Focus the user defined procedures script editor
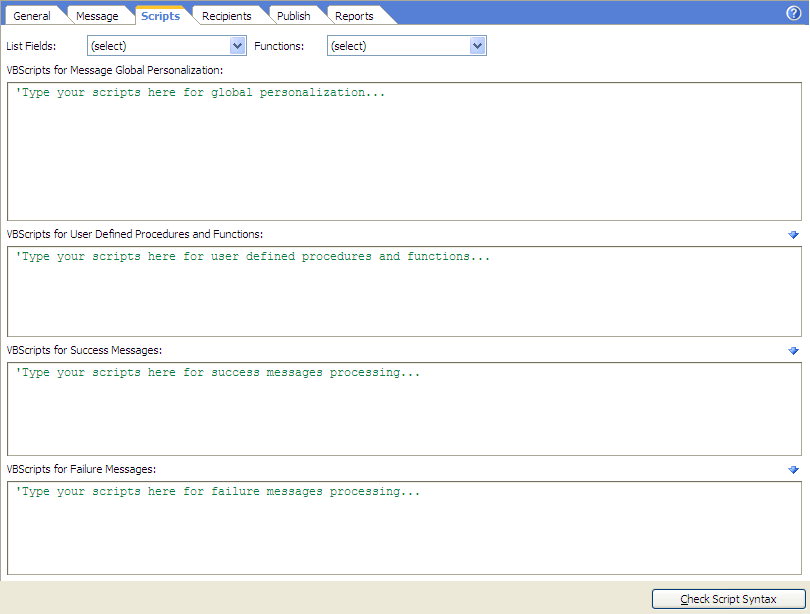Screen dimensions: 810x614 [404, 291]
